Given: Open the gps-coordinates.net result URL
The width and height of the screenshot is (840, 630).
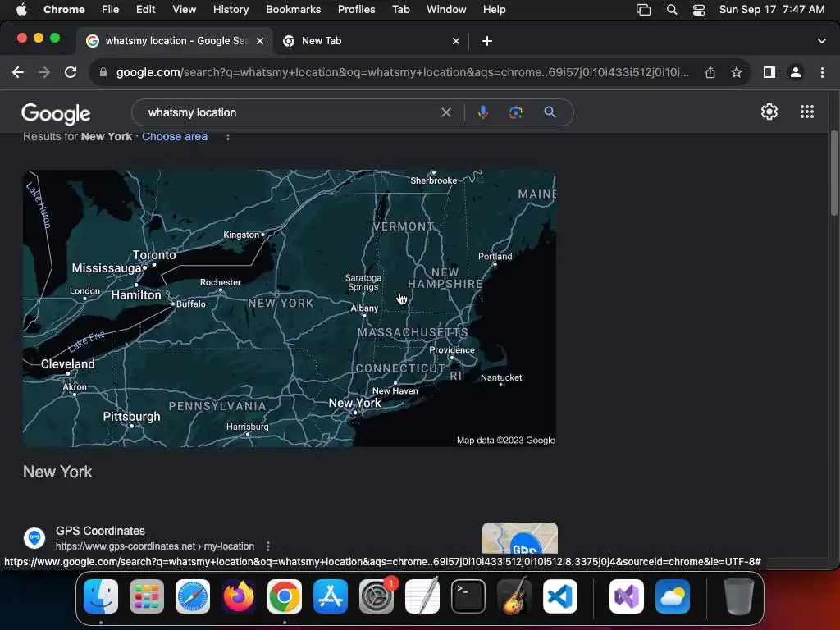Looking at the screenshot, I should coord(155,546).
